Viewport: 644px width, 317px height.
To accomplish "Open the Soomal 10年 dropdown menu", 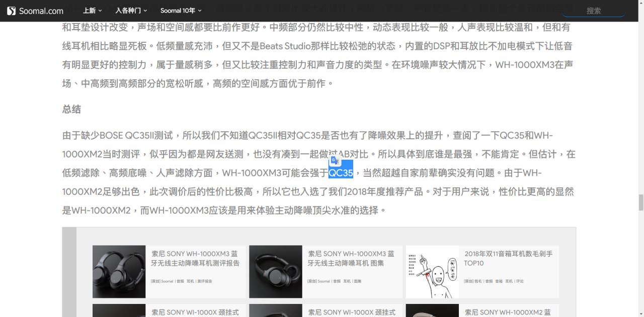I will (x=181, y=11).
